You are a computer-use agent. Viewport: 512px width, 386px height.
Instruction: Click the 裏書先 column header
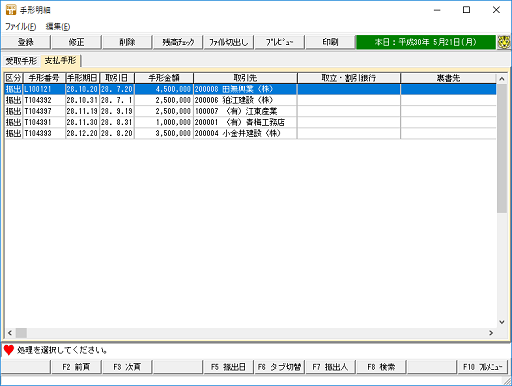point(448,78)
